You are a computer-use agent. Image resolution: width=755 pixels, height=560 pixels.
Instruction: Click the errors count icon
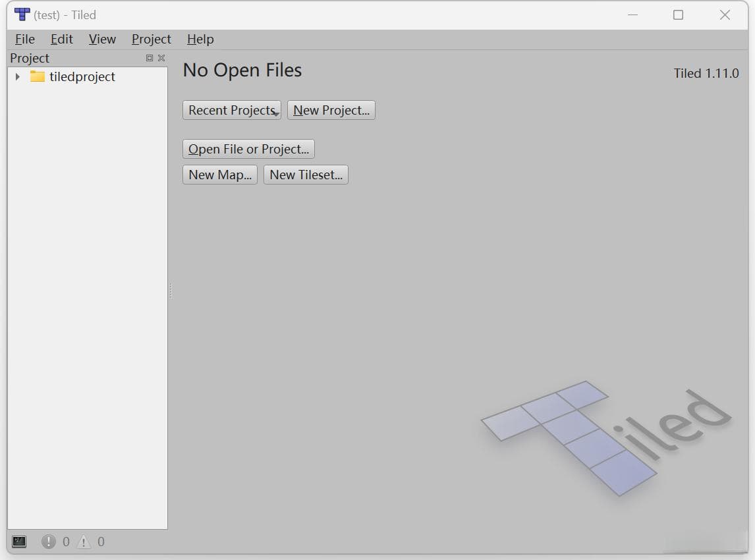pos(49,542)
